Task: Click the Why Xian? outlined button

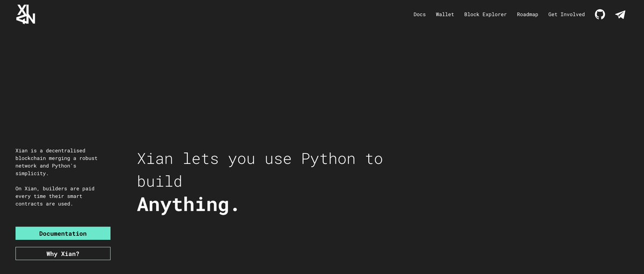Action: (x=63, y=254)
